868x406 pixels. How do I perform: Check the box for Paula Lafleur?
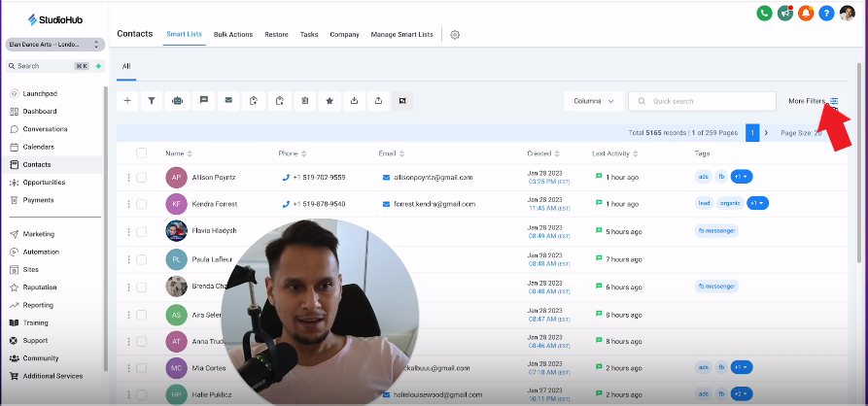pos(141,259)
